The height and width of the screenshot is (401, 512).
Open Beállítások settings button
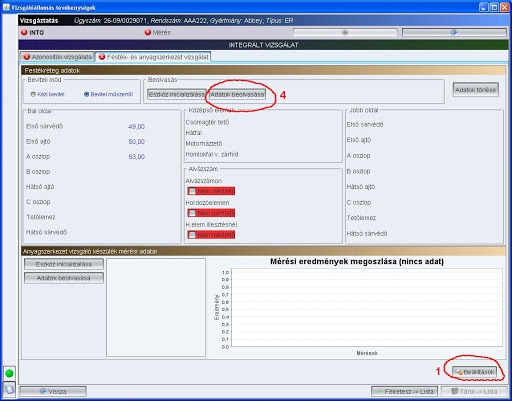(x=475, y=372)
